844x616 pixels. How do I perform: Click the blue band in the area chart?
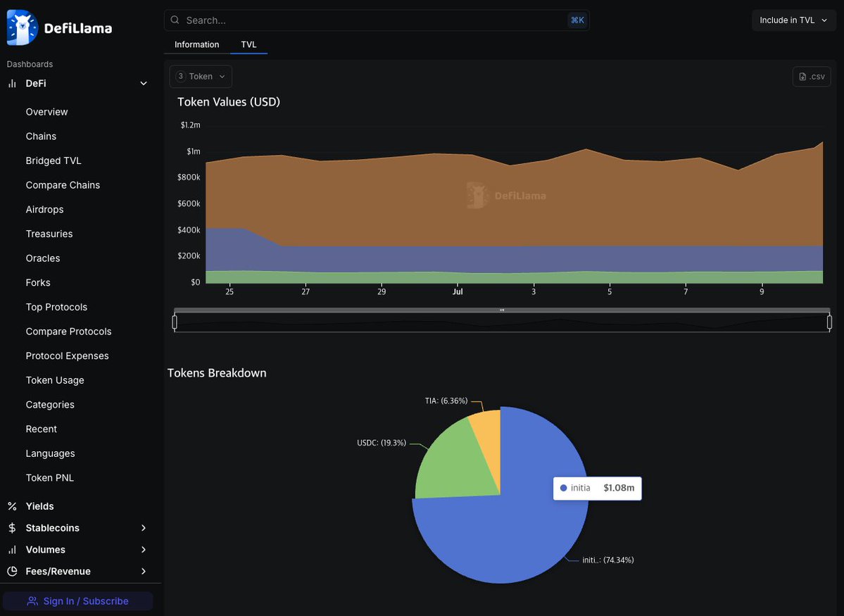coord(514,259)
